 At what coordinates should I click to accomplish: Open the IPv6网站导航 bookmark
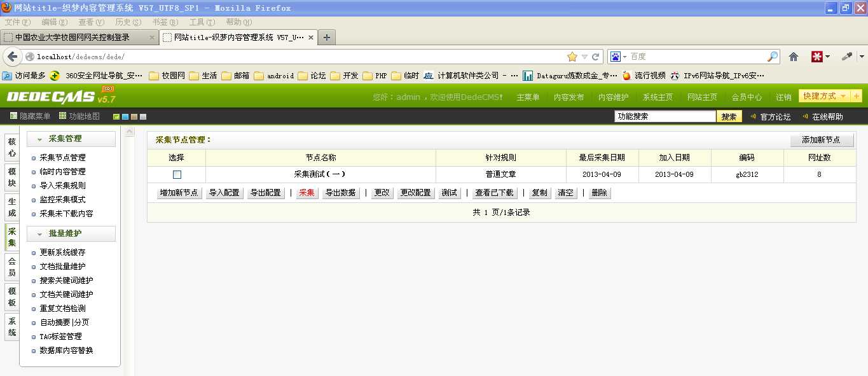[x=717, y=76]
